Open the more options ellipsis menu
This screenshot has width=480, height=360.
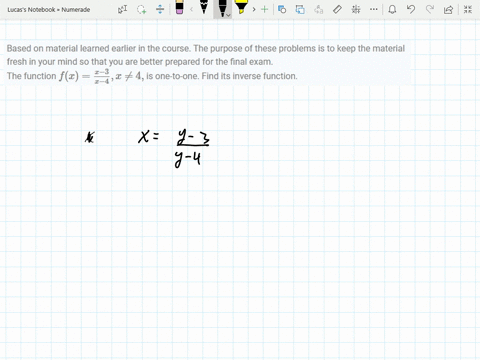click(x=374, y=9)
